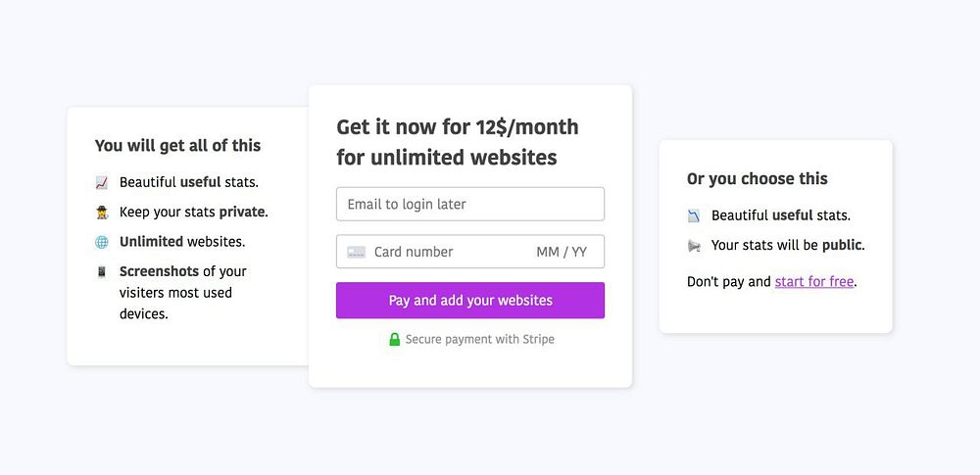Screen dimensions: 980x475
Task: Click the credit card icon in card field
Action: coord(356,252)
